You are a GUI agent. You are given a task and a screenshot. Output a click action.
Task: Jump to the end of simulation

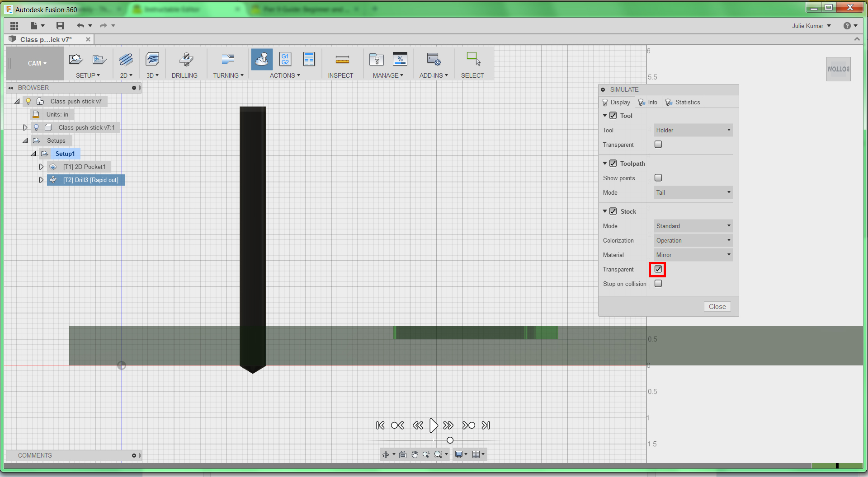pyautogui.click(x=486, y=426)
